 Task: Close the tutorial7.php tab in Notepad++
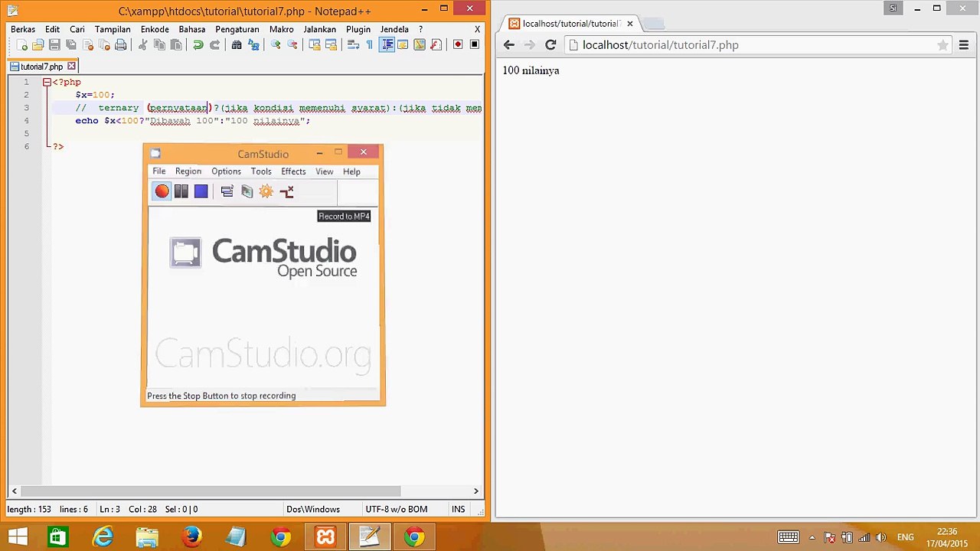click(x=72, y=67)
